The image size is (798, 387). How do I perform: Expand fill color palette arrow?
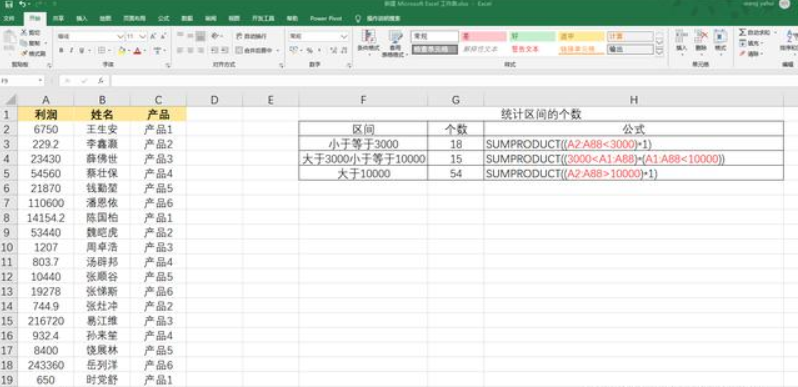[x=128, y=50]
